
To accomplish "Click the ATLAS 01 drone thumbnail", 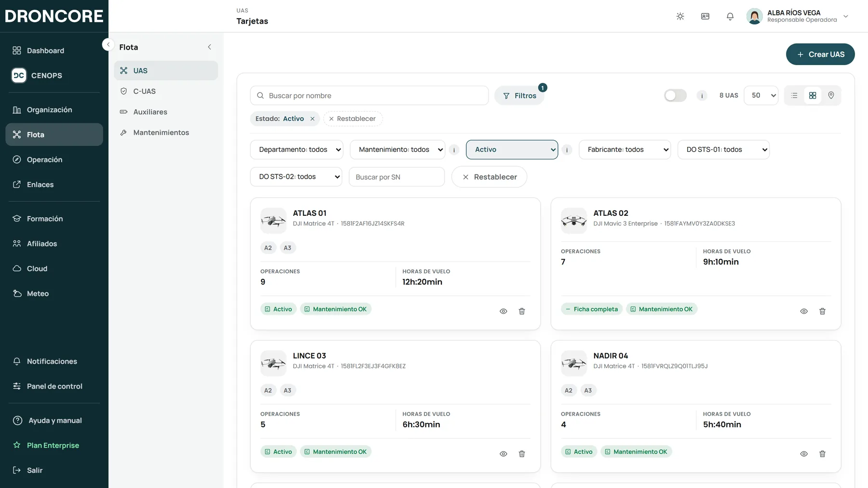I will 273,221.
